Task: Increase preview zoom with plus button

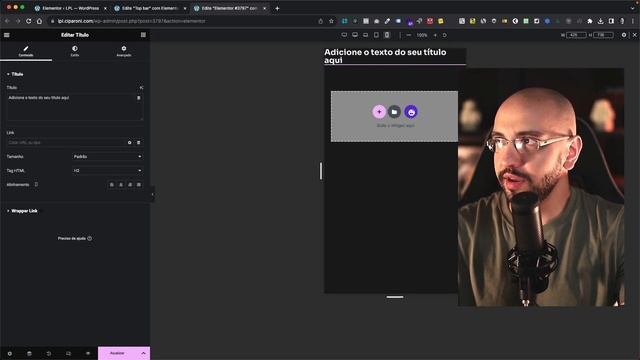Action: 435,35
